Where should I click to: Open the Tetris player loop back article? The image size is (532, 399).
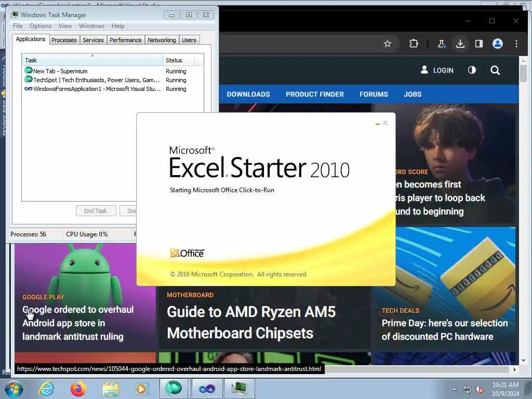440,198
